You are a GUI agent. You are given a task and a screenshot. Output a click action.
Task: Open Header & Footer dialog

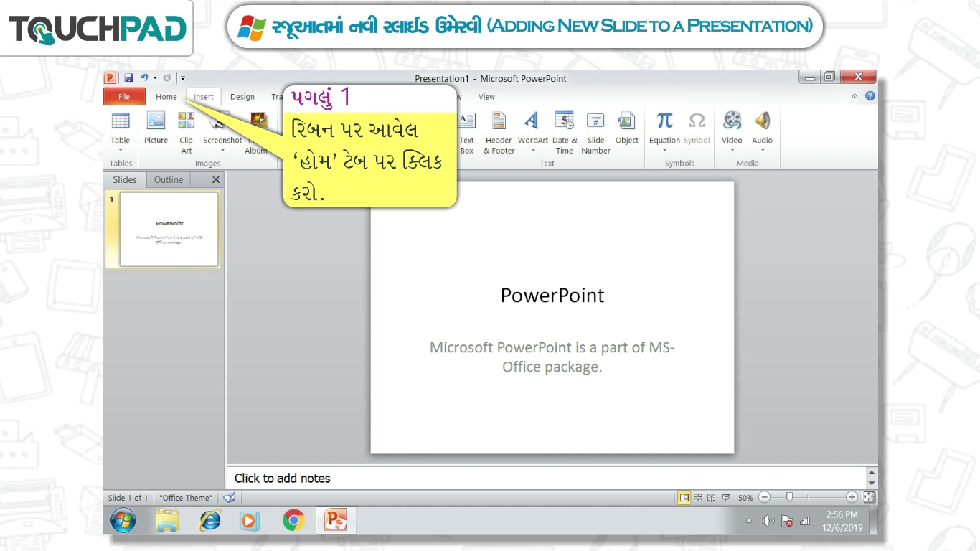tap(499, 132)
